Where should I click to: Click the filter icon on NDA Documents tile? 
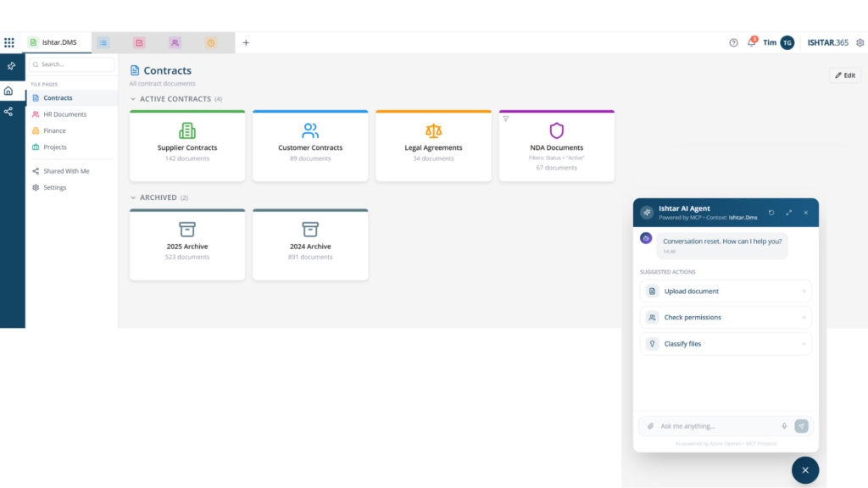[506, 119]
